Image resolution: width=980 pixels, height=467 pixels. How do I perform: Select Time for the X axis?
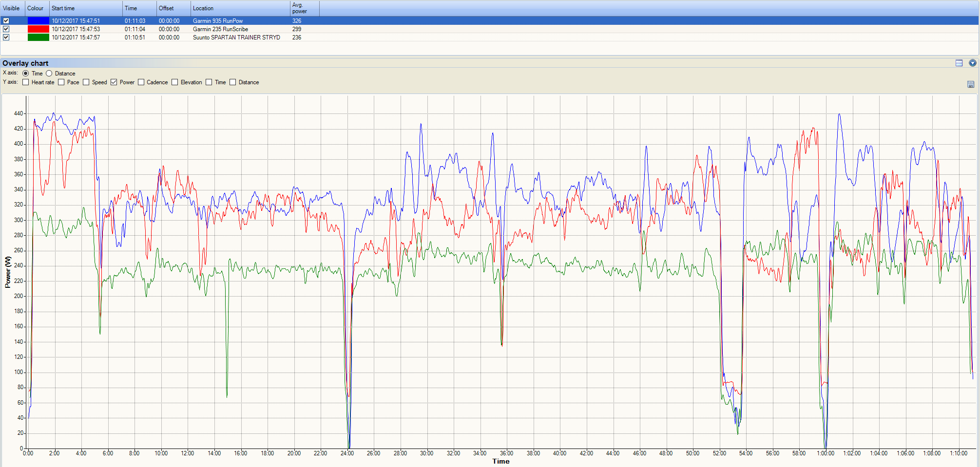pyautogui.click(x=26, y=74)
